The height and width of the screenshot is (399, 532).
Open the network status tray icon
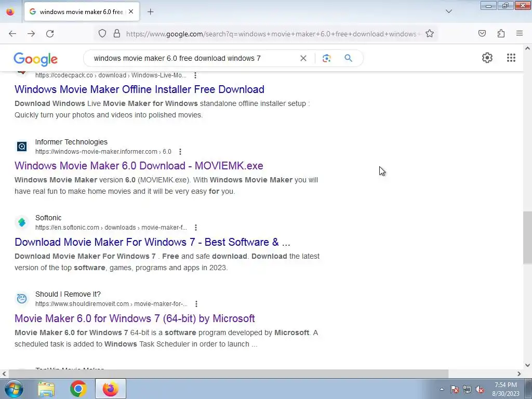pos(467,389)
